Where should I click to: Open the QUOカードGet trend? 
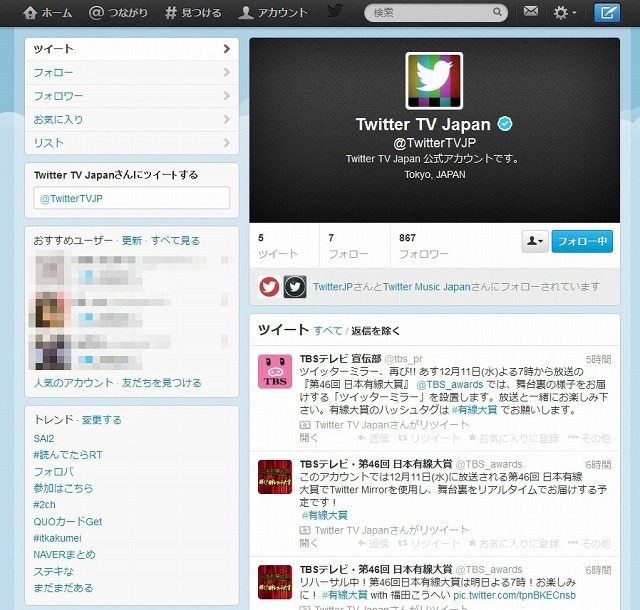click(68, 521)
